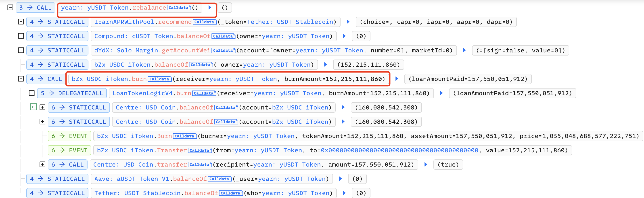Click blue arrow on the LoanTokenLogicV4.burn DELEGATECALL row
Image resolution: width=644 pixels, height=198 pixels.
(441, 93)
